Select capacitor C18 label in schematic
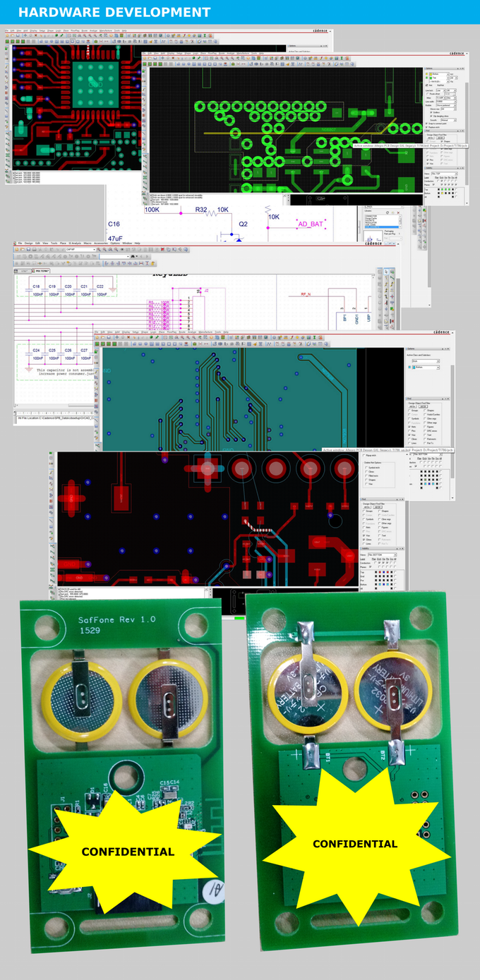The image size is (480, 980). pos(36,286)
